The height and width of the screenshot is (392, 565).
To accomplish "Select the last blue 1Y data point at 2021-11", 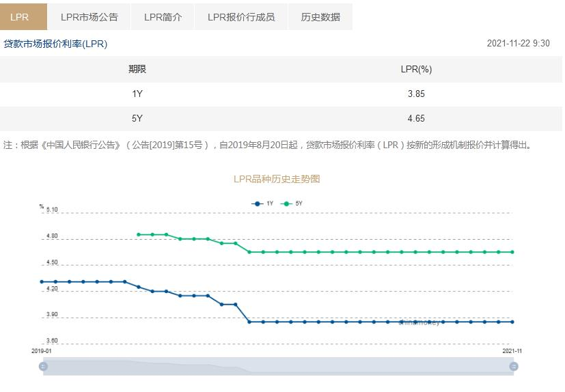I will tap(512, 322).
